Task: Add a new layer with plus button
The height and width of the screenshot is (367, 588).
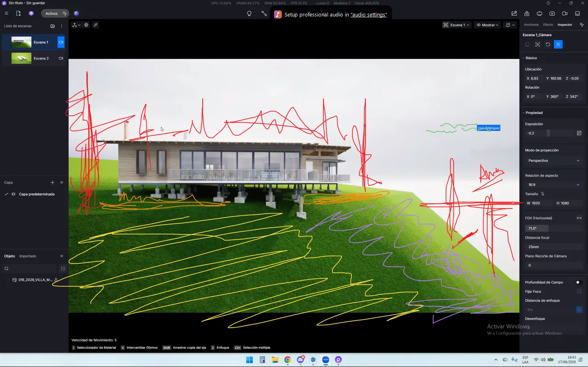Action: pos(52,182)
